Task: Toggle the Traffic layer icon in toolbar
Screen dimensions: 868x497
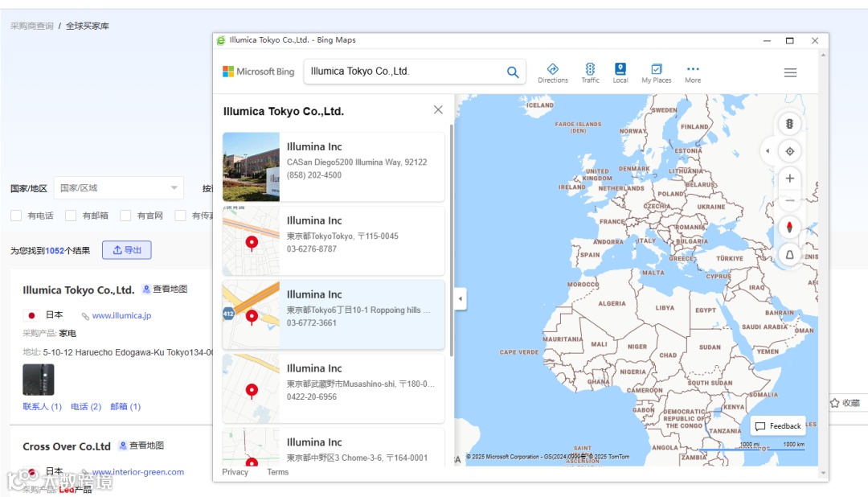Action: [590, 73]
